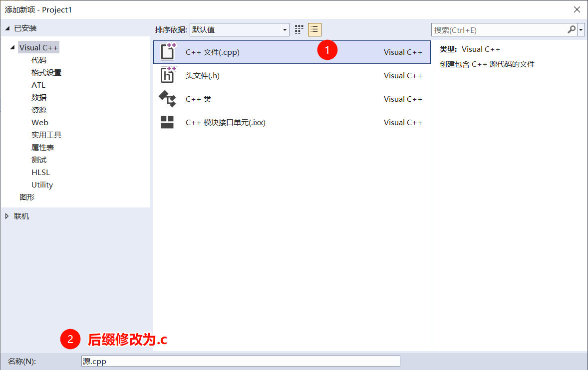Viewport: 588px width, 370px height.
Task: Select 测试 category
Action: 38,160
